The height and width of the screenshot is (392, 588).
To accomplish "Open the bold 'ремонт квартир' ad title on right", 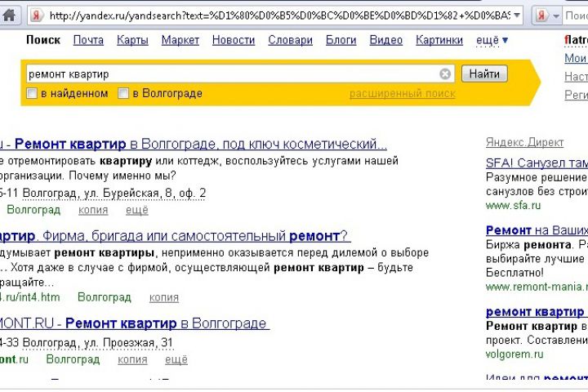I will coord(535,312).
